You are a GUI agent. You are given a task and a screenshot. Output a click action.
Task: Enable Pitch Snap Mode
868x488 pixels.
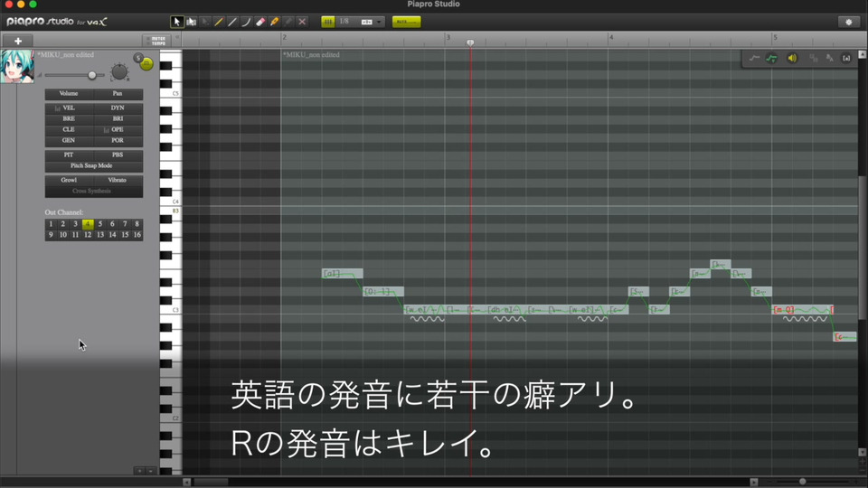tap(91, 165)
